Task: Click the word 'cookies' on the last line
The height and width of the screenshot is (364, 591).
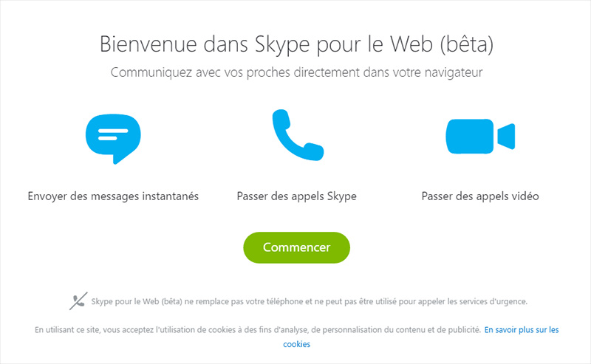Action: click(296, 344)
